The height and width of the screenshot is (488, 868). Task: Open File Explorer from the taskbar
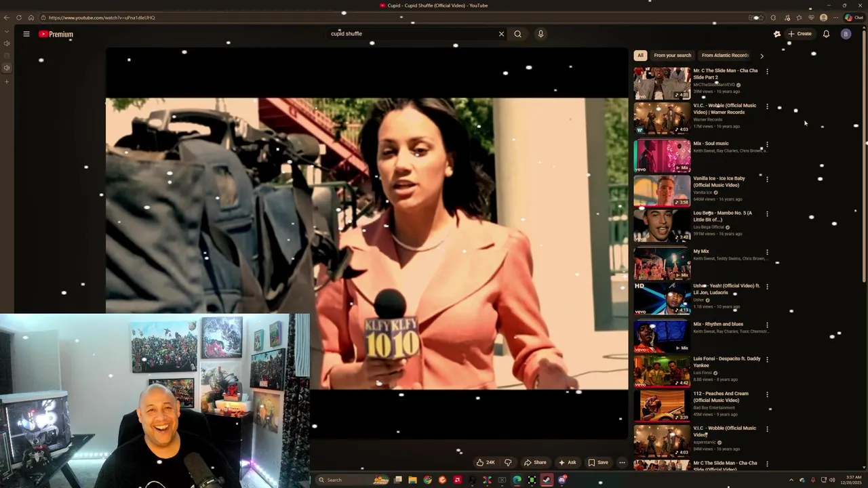(412, 480)
